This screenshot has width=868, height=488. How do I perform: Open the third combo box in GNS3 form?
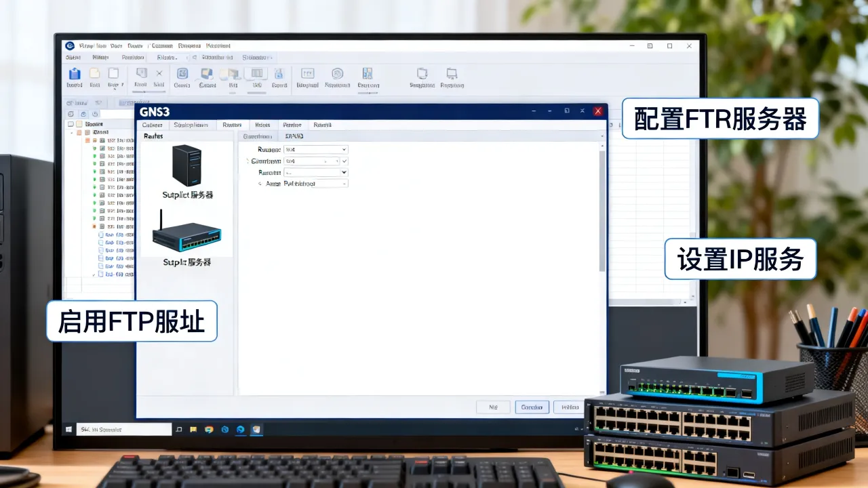315,173
